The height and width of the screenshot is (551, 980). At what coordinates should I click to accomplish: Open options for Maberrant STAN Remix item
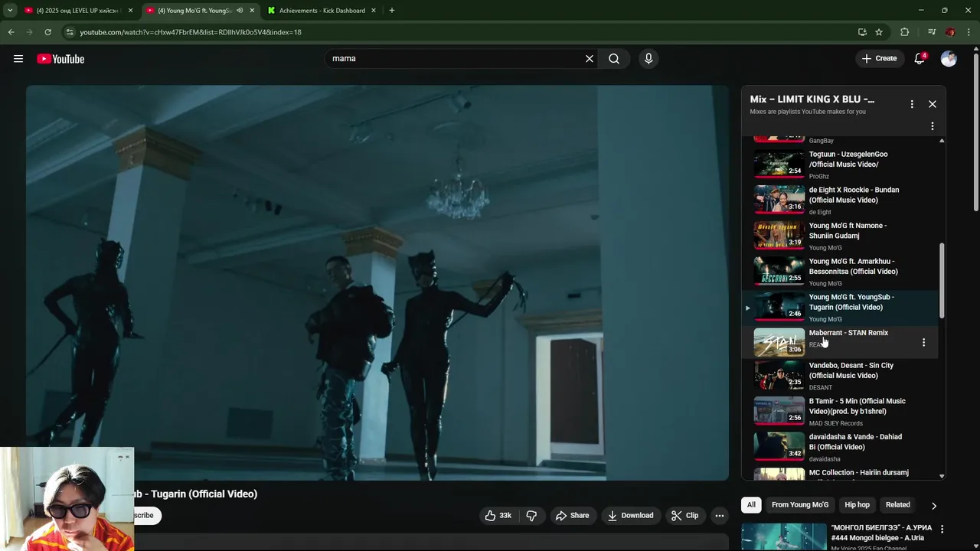point(923,343)
